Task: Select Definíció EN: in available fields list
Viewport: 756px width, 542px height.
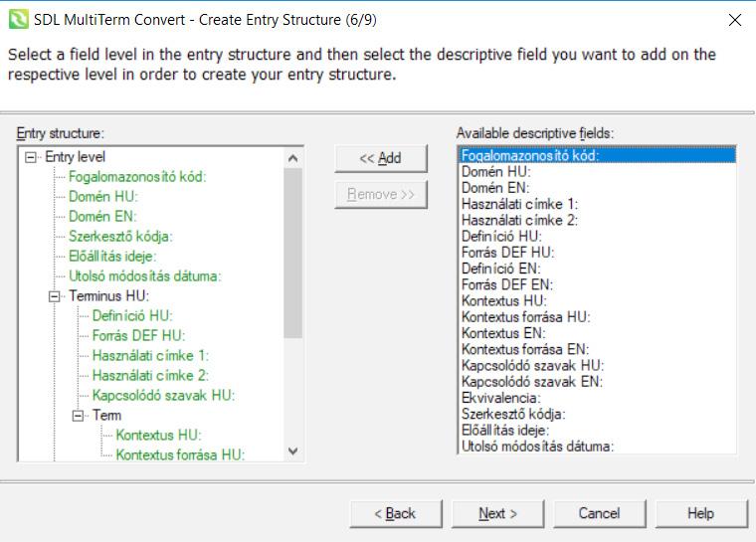Action: tap(597, 269)
